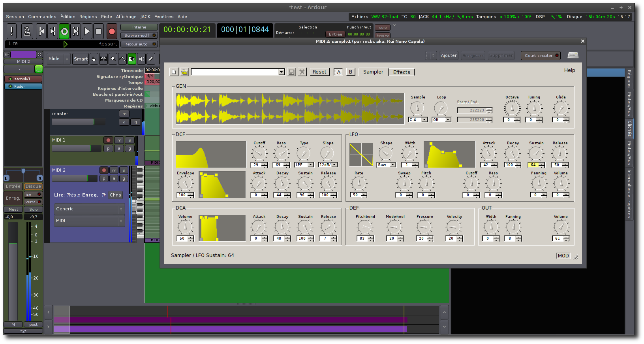
Task: Select the pencil draw tool
Action: click(x=151, y=59)
